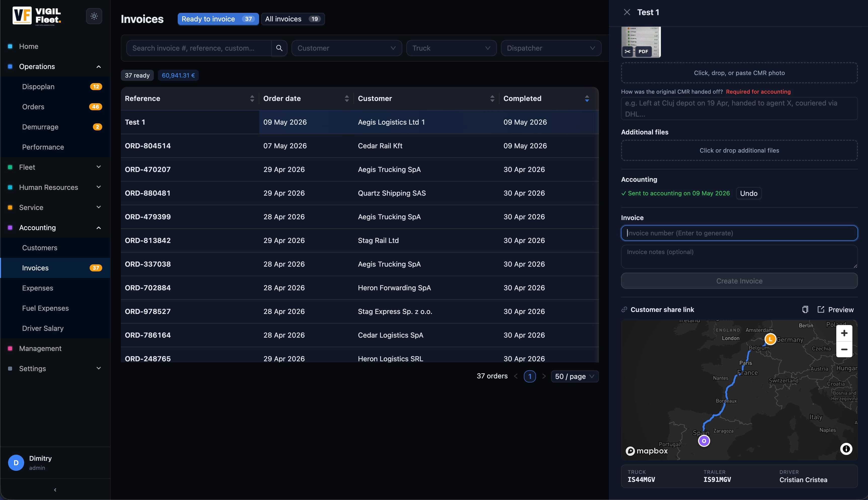Open Performance in the sidebar
868x500 pixels.
click(x=55, y=147)
